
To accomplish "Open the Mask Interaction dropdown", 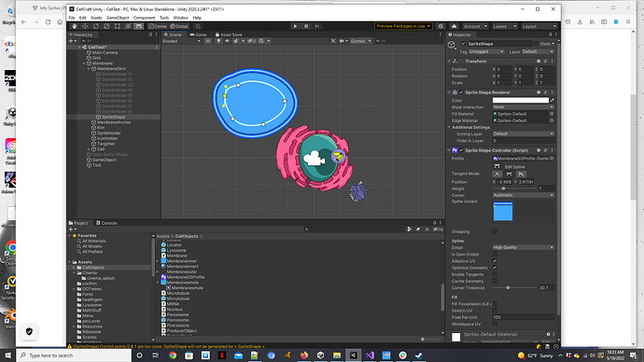I will pos(524,107).
